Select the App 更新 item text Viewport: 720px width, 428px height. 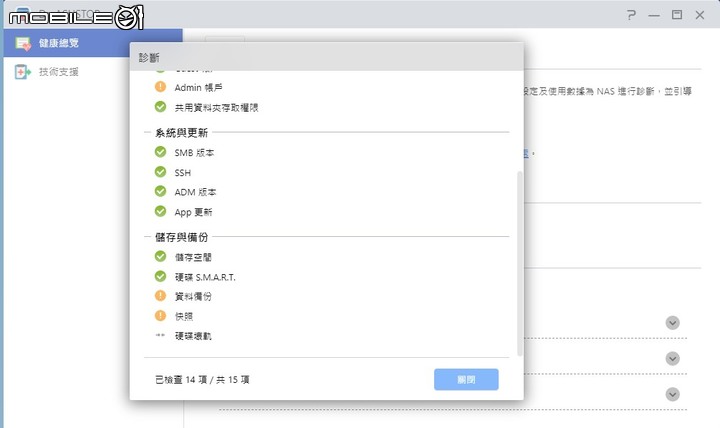tap(193, 212)
